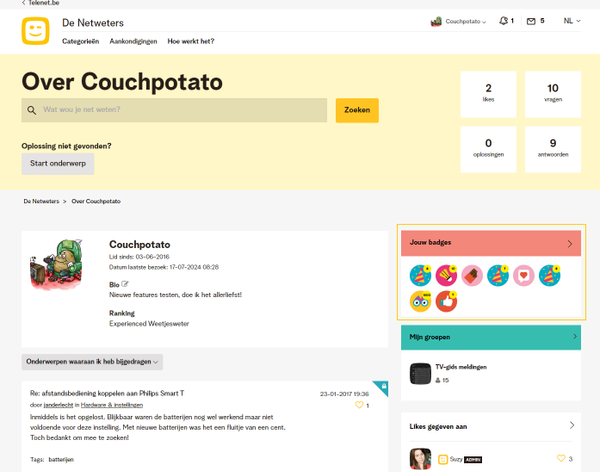The height and width of the screenshot is (472, 600).
Task: Click the De Netweters breadcrumb link
Action: [41, 201]
